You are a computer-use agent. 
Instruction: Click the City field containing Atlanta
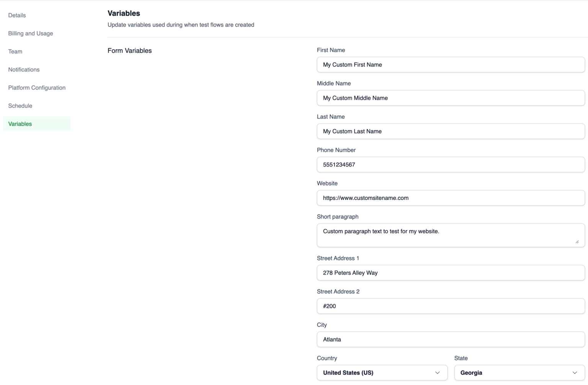coord(451,339)
